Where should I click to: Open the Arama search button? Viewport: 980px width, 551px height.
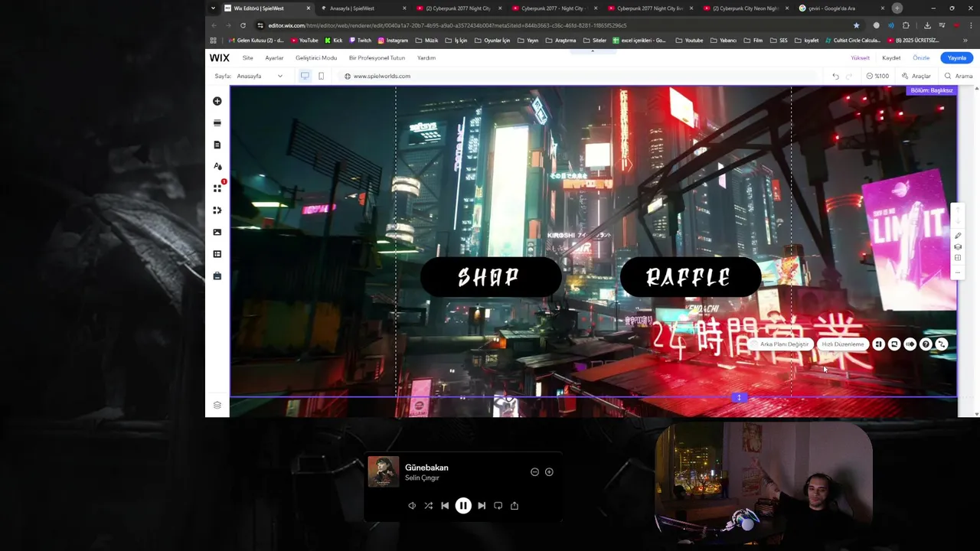click(x=959, y=76)
